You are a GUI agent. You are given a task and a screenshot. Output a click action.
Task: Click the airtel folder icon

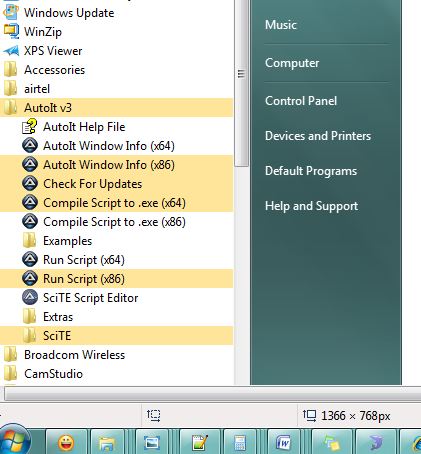(x=11, y=89)
